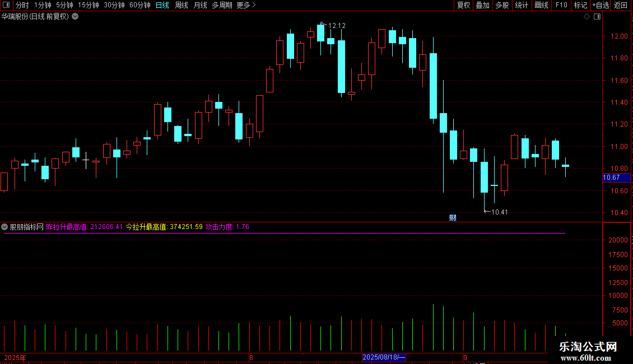Click the diamond marker icon above chart
This screenshot has height=364, width=633.
(x=587, y=17)
